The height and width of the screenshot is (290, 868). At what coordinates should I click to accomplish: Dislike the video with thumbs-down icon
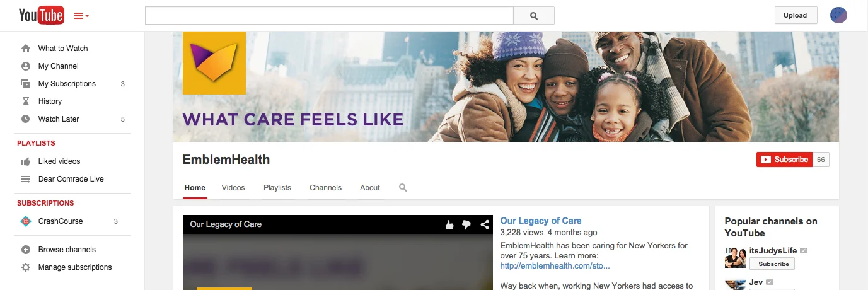467,224
